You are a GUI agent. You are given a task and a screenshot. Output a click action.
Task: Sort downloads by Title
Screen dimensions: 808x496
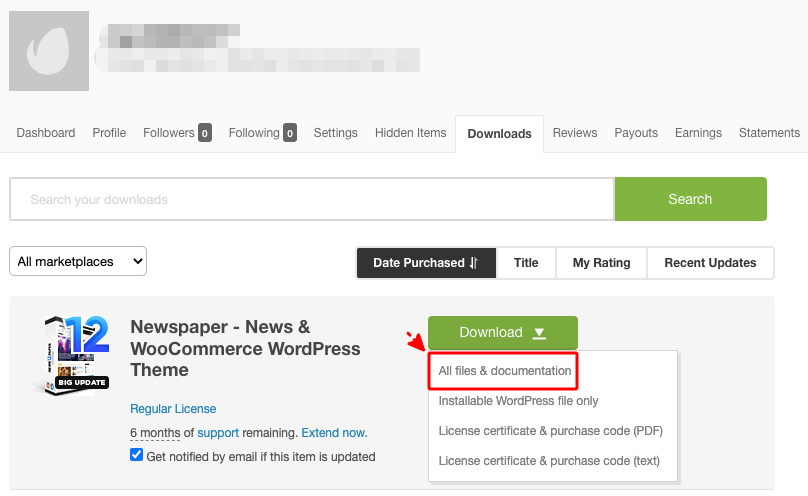coord(526,263)
